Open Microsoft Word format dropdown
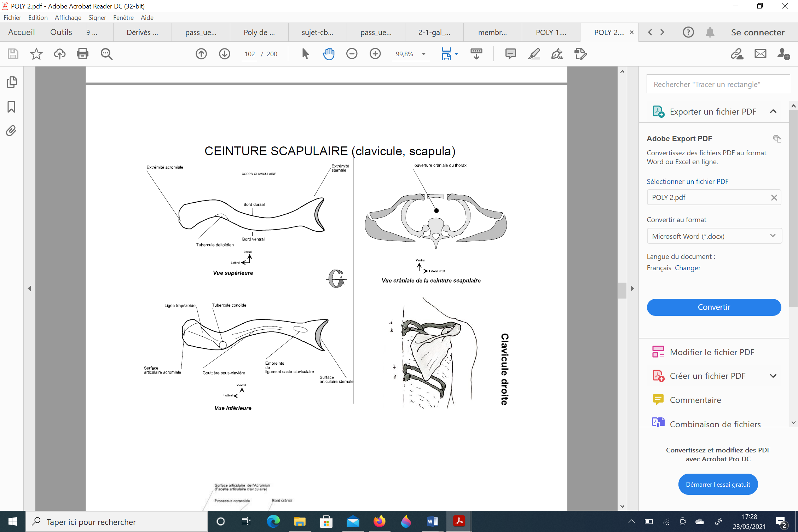This screenshot has height=532, width=798. (x=714, y=236)
